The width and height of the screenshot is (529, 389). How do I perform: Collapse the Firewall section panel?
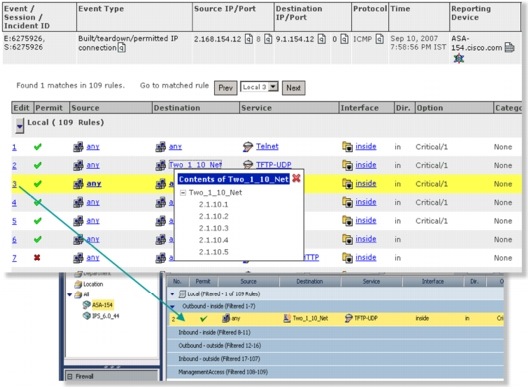pyautogui.click(x=69, y=376)
